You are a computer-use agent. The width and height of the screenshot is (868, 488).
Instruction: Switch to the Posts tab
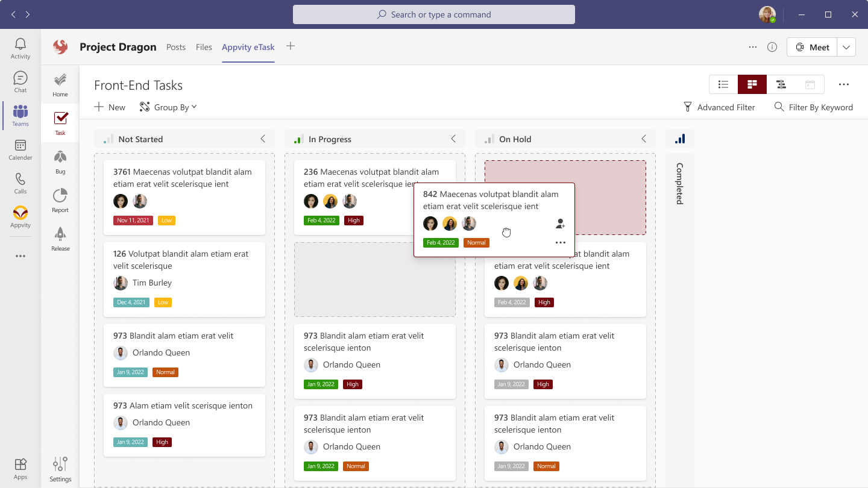176,46
